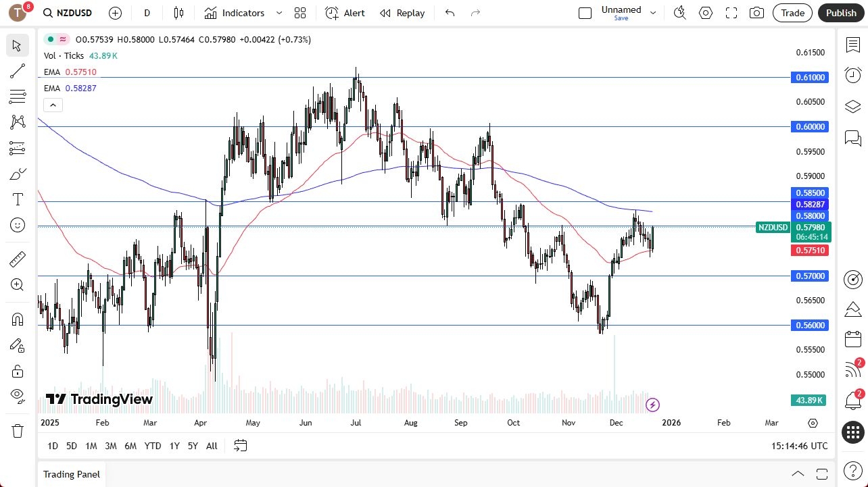
Task: Toggle magnet mode in the drawing toolbar
Action: click(18, 318)
